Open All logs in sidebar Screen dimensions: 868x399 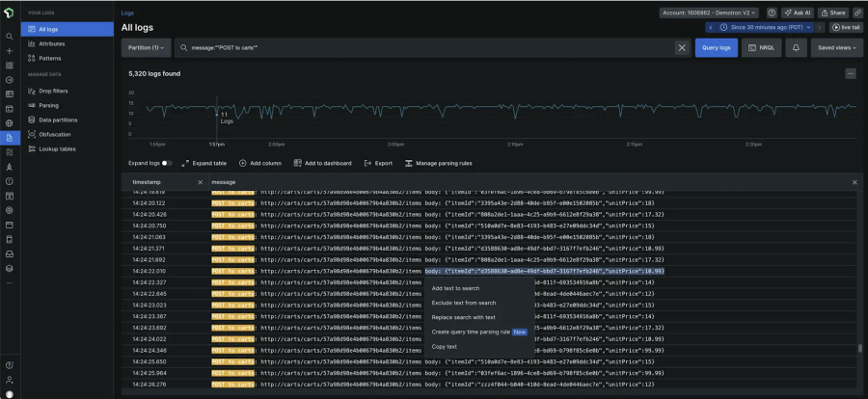point(67,29)
